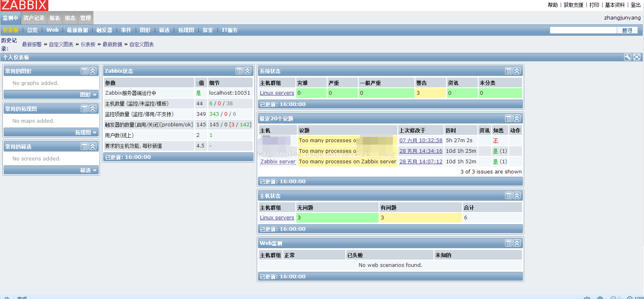Open the 基本资料 profile link
The height and width of the screenshot is (299, 644).
coord(615,5)
